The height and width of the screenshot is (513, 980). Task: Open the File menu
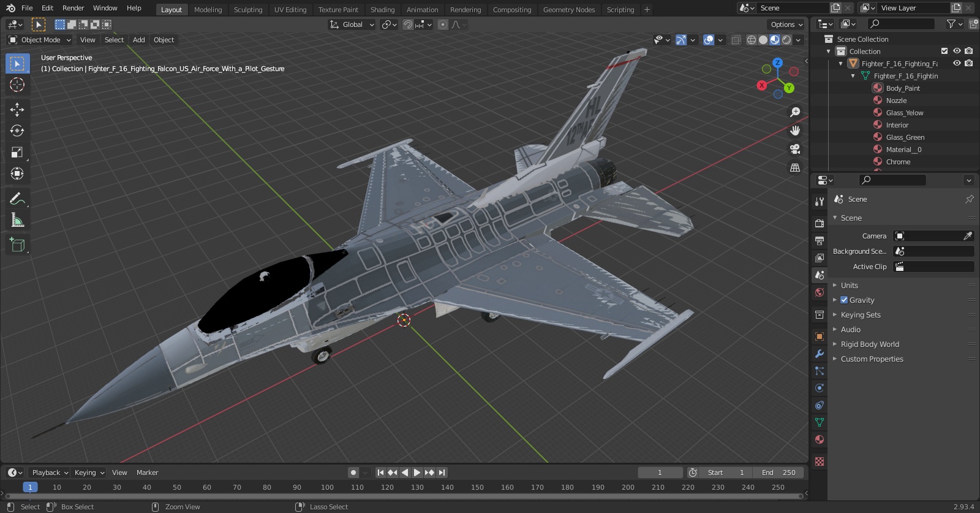point(27,8)
